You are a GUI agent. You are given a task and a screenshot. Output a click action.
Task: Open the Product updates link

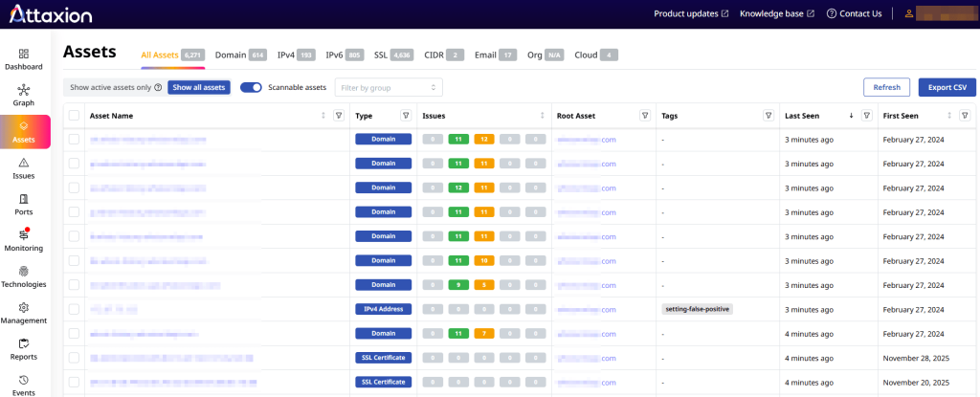pos(691,13)
